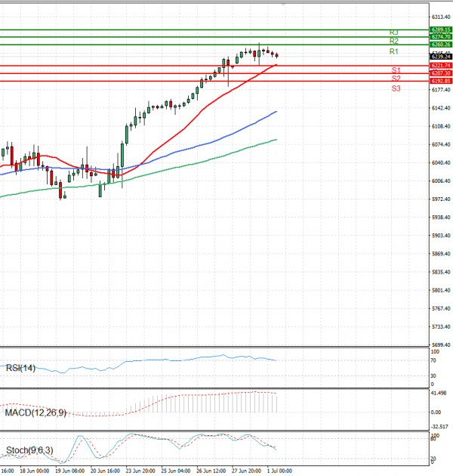Image resolution: width=453 pixels, height=476 pixels.
Task: Click the RSI 70 level value
Action: click(x=433, y=360)
